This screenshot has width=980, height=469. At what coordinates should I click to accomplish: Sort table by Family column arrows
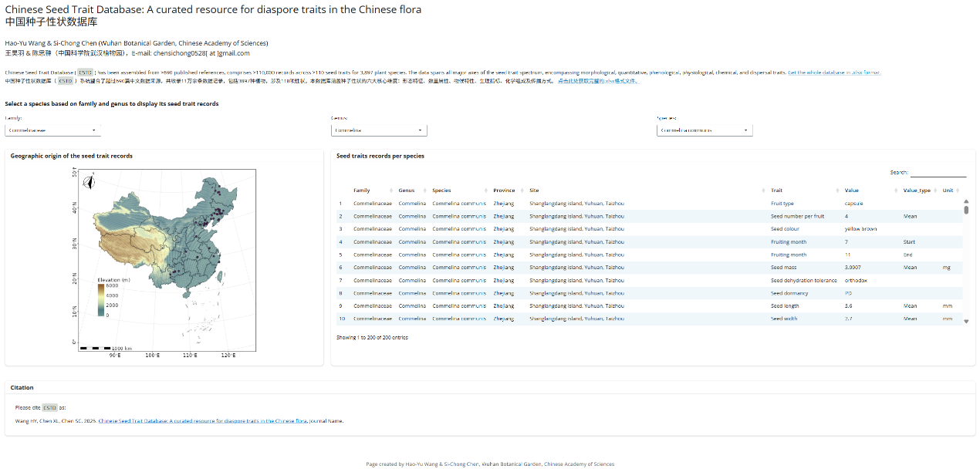coord(389,191)
